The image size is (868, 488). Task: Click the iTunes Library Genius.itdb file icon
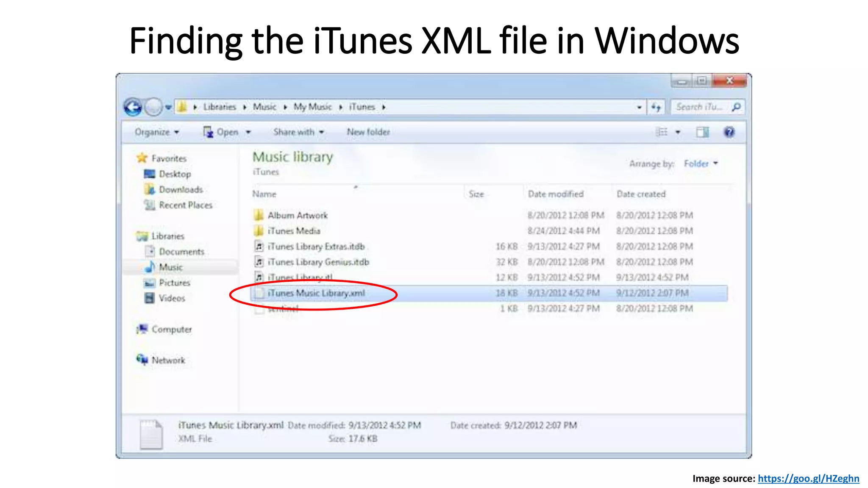[259, 262]
